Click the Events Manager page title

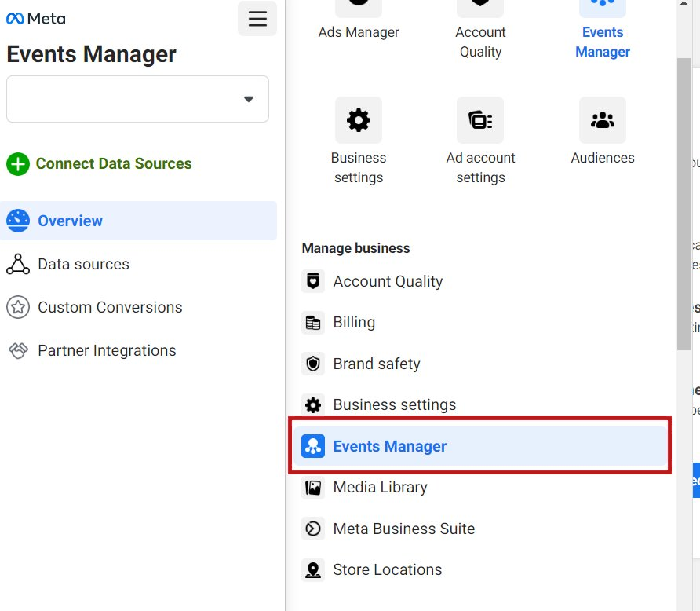click(x=92, y=54)
